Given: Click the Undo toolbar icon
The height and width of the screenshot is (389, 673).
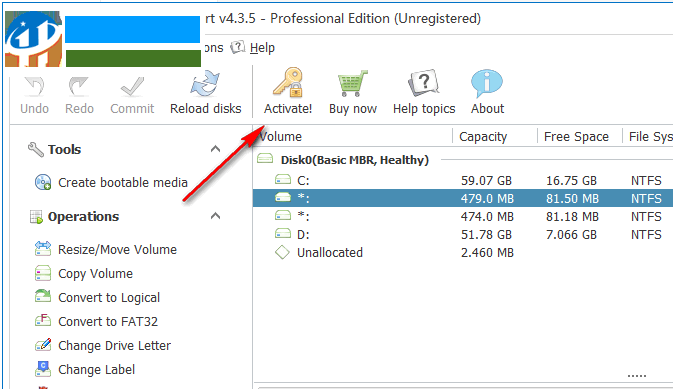Looking at the screenshot, I should 34,86.
